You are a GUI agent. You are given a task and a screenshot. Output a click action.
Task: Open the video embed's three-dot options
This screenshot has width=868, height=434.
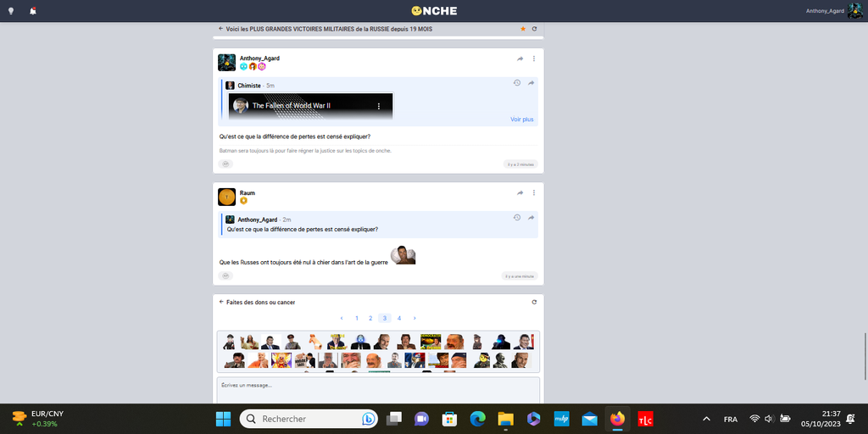coord(379,106)
